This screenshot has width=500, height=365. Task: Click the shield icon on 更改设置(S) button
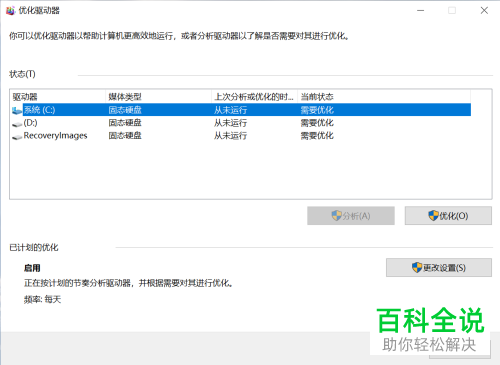[417, 267]
